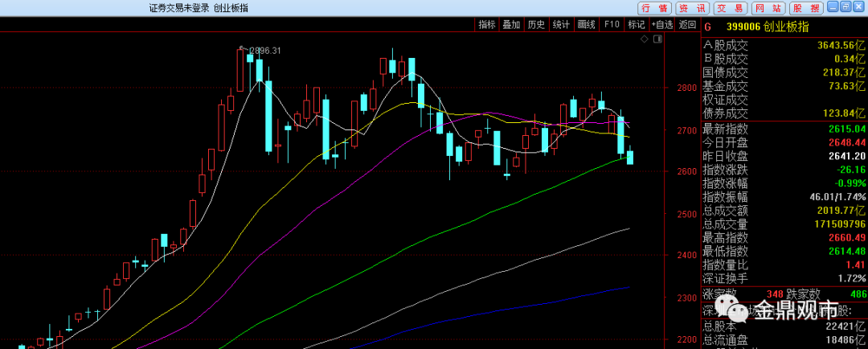Click the 最新指数 value 2615.04
This screenshot has width=868, height=349.
click(x=846, y=129)
